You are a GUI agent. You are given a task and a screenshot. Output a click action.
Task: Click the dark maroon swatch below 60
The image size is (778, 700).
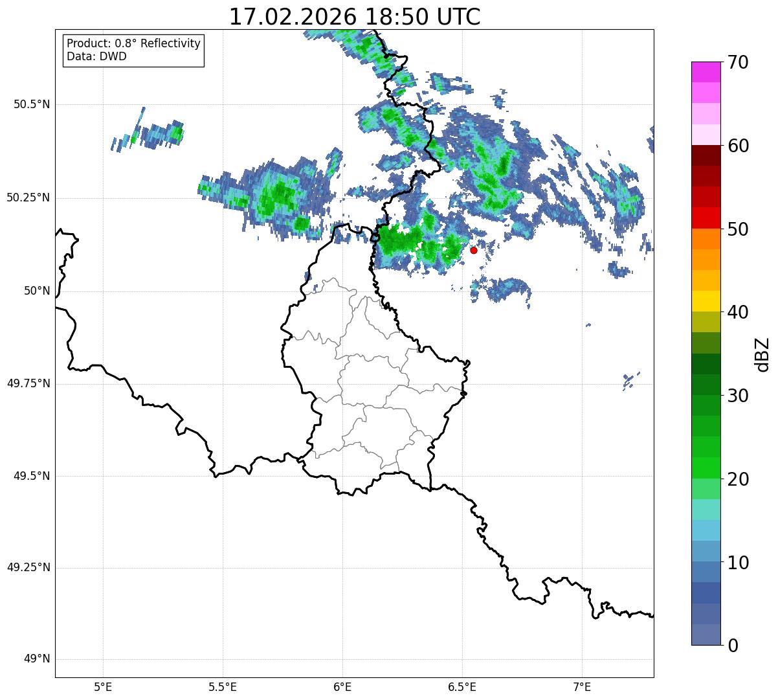point(706,155)
